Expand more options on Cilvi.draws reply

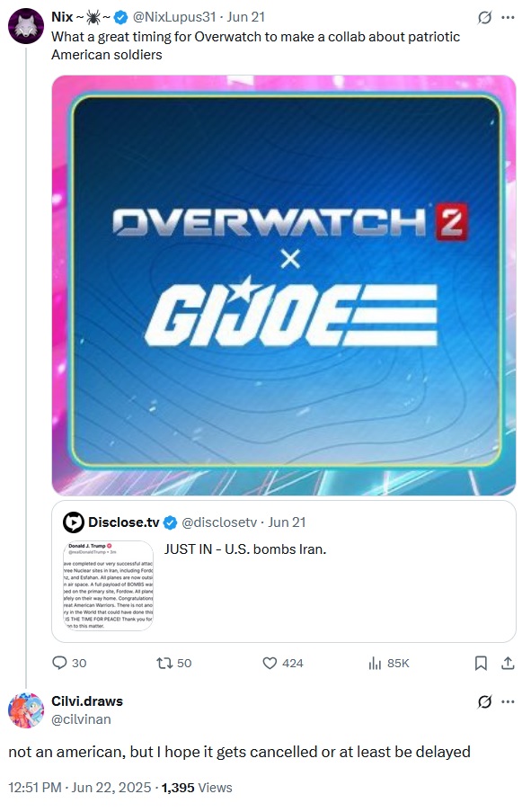pos(509,701)
